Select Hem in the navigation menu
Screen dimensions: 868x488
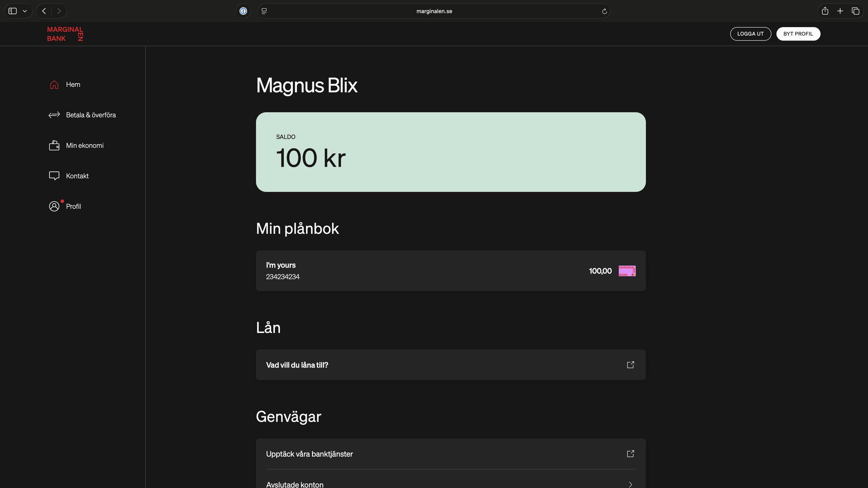coord(73,84)
